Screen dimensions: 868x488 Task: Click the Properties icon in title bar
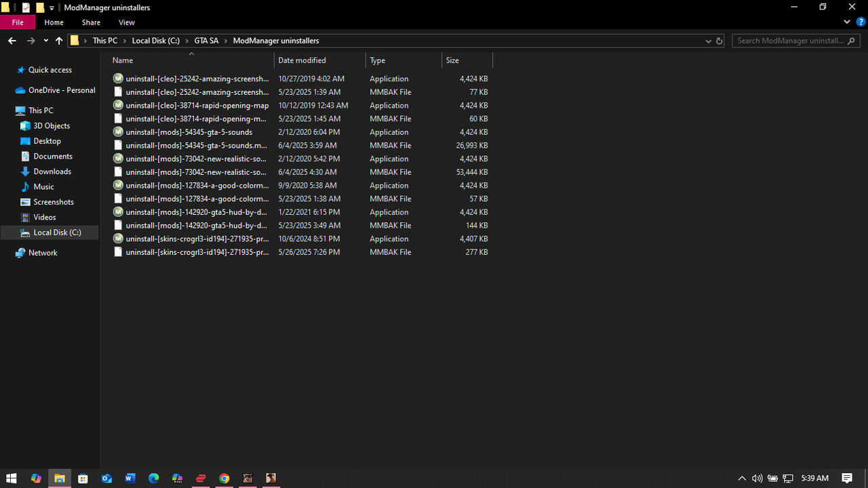pos(26,7)
